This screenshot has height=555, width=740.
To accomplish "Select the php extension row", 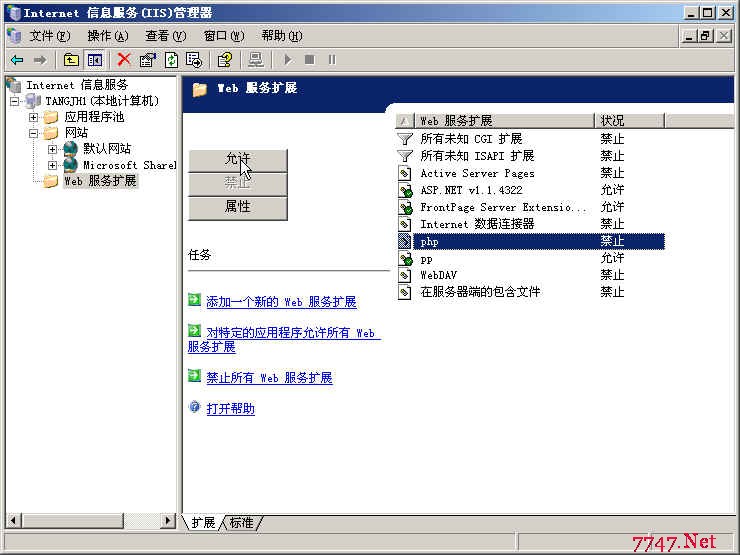I will (x=531, y=242).
